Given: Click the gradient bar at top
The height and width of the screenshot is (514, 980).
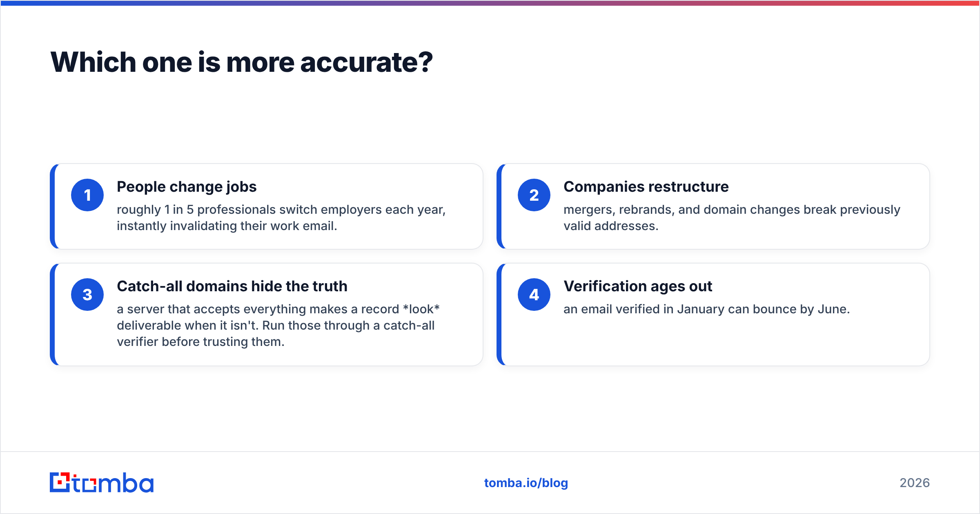Looking at the screenshot, I should click(x=490, y=3).
